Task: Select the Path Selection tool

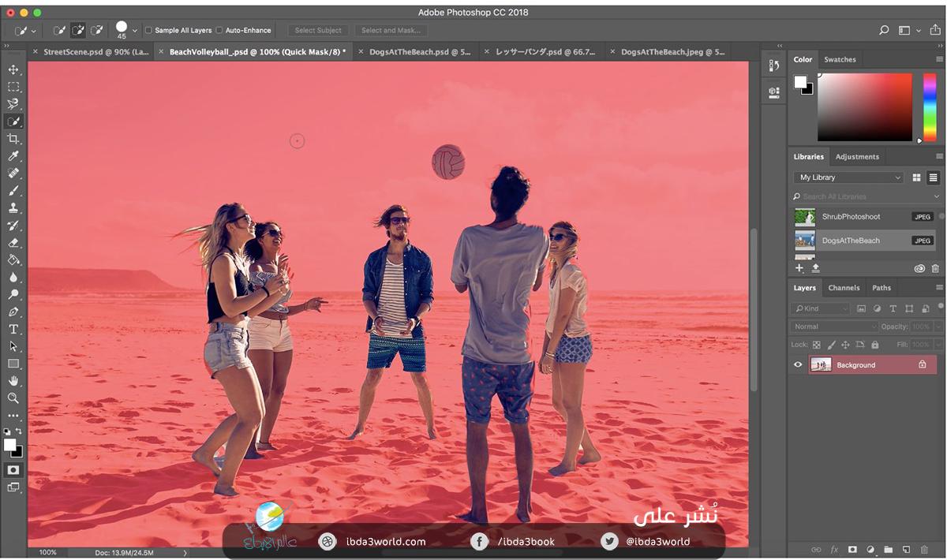Action: 13,346
